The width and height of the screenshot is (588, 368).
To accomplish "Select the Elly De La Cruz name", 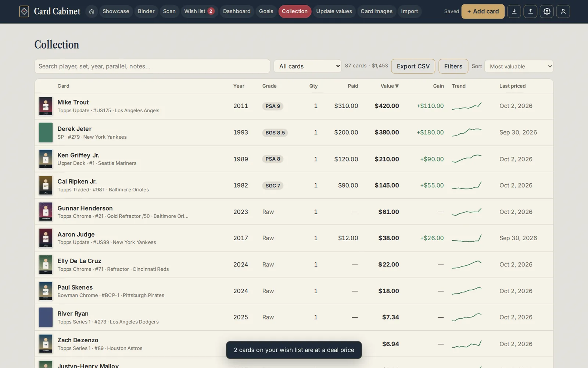I will 79,261.
